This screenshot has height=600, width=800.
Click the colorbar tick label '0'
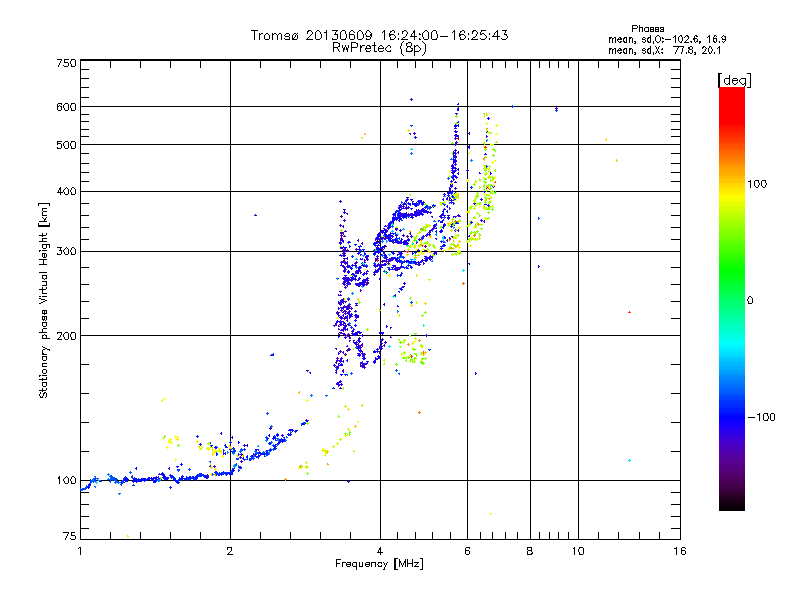[750, 301]
